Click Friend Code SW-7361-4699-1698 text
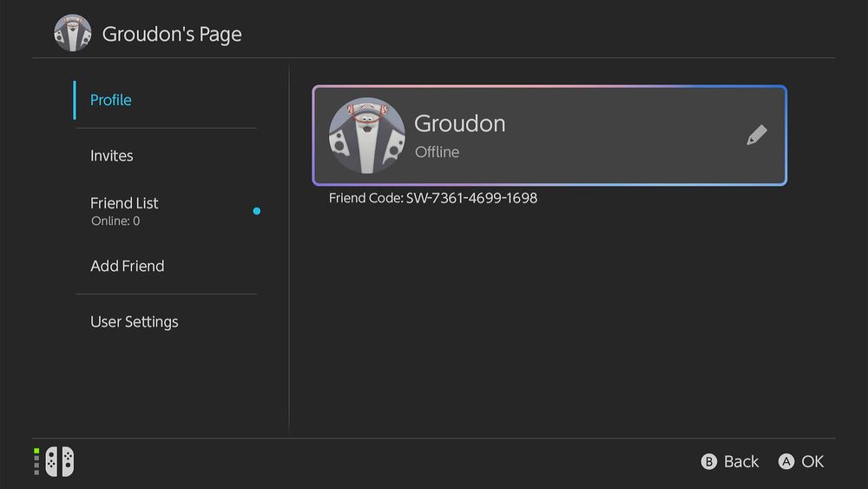Viewport: 868px width, 489px height. click(433, 198)
